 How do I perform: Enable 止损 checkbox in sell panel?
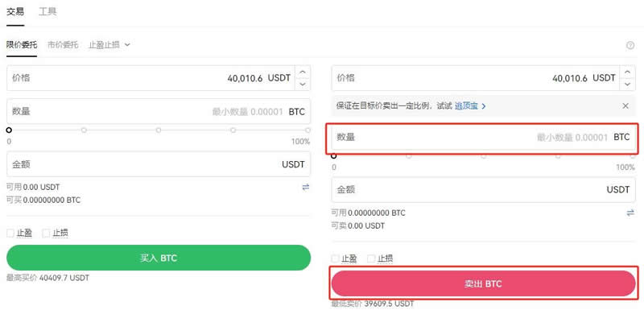pos(371,258)
